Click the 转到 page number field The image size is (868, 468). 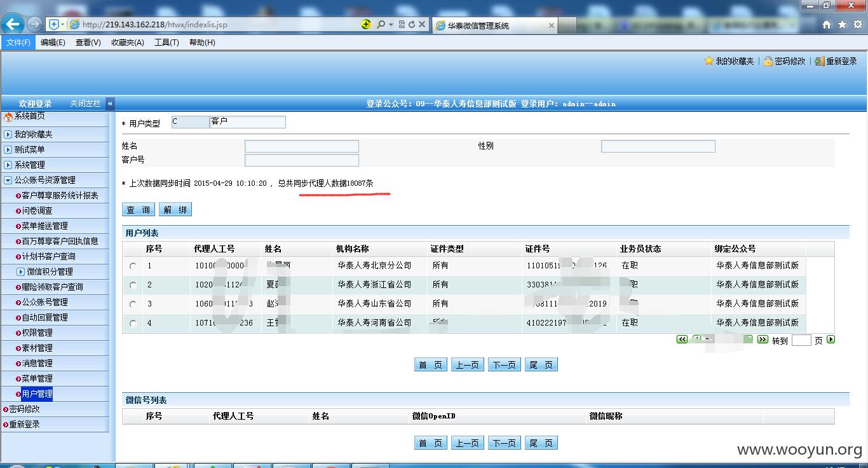[801, 340]
